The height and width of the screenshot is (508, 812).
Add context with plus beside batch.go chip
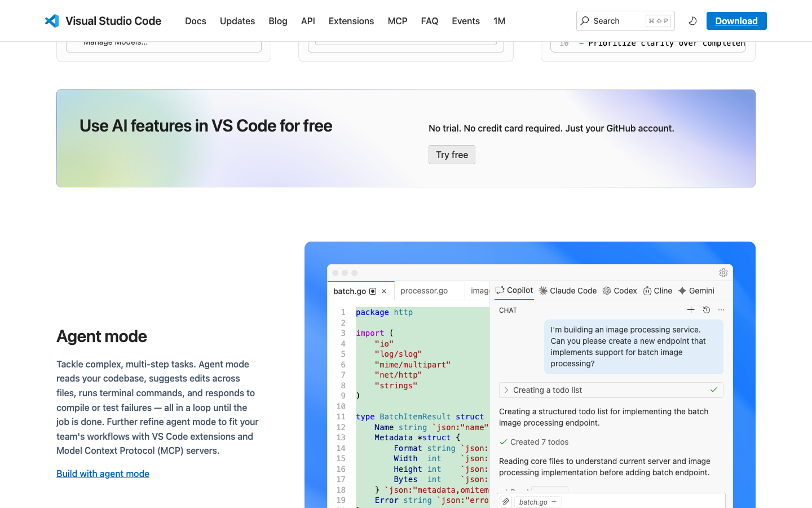(554, 501)
